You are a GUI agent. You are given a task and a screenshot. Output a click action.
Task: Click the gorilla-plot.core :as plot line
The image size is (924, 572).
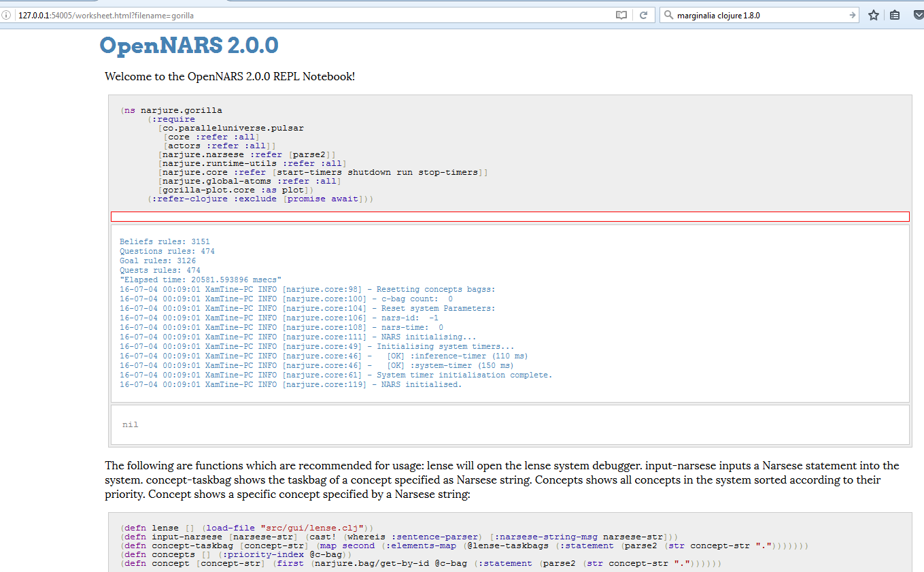(235, 190)
